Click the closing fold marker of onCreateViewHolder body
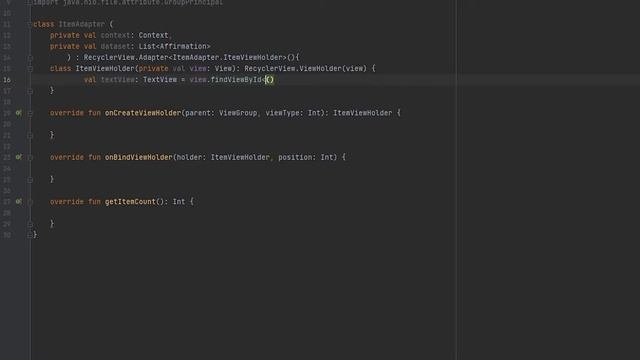640x360 pixels. point(30,135)
